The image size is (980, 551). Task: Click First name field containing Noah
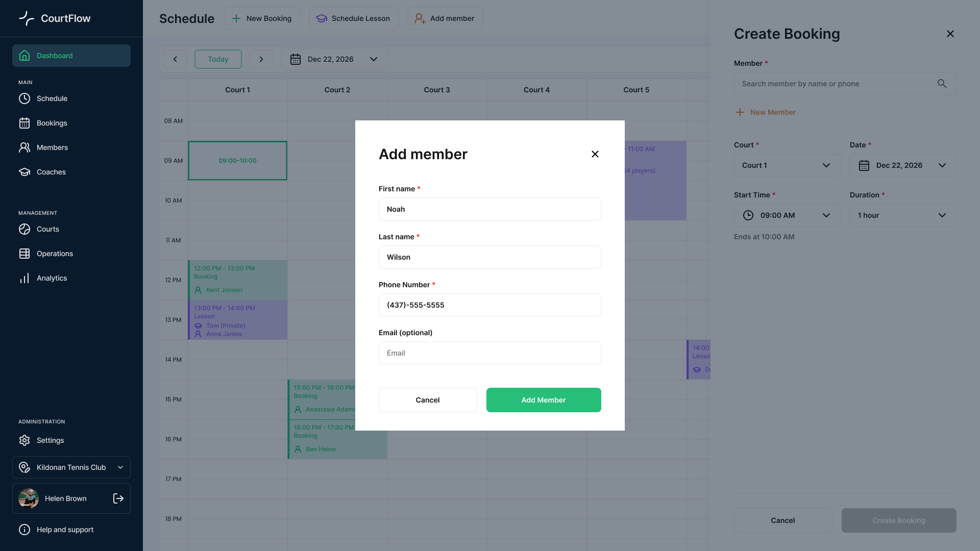pyautogui.click(x=490, y=209)
